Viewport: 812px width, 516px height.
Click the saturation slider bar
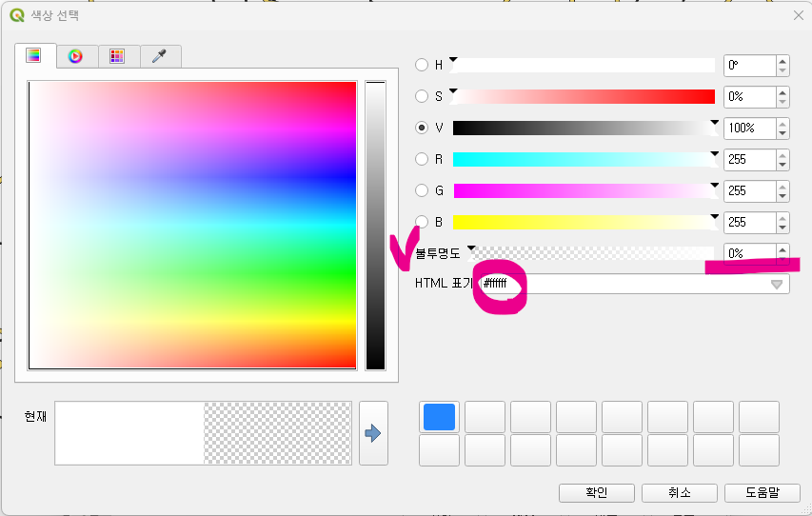click(x=584, y=96)
